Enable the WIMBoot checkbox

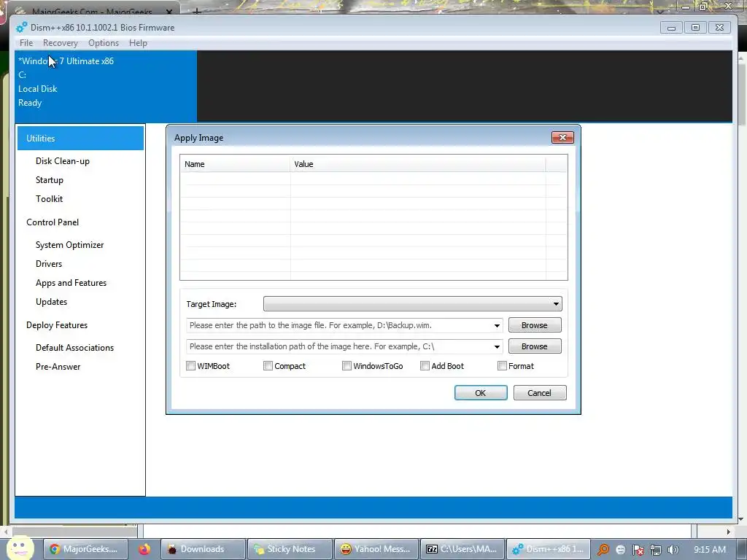[x=190, y=366]
